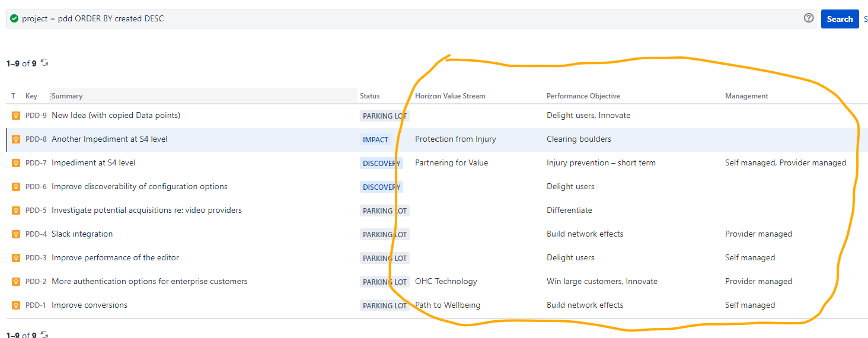This screenshot has width=868, height=338.
Task: Click 'Clearing boulders' objective cell
Action: tap(579, 139)
